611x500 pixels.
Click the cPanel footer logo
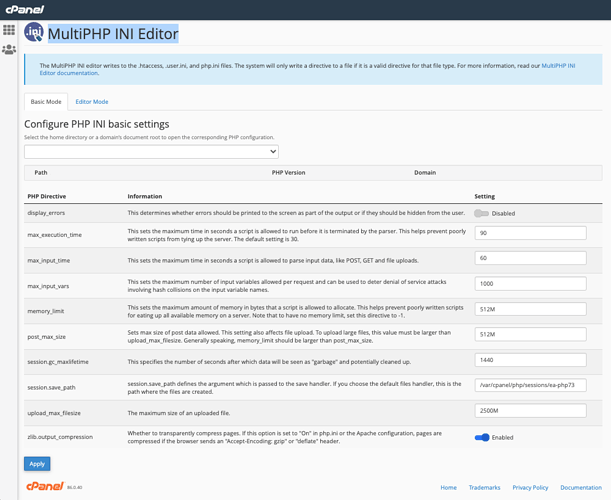(x=43, y=487)
